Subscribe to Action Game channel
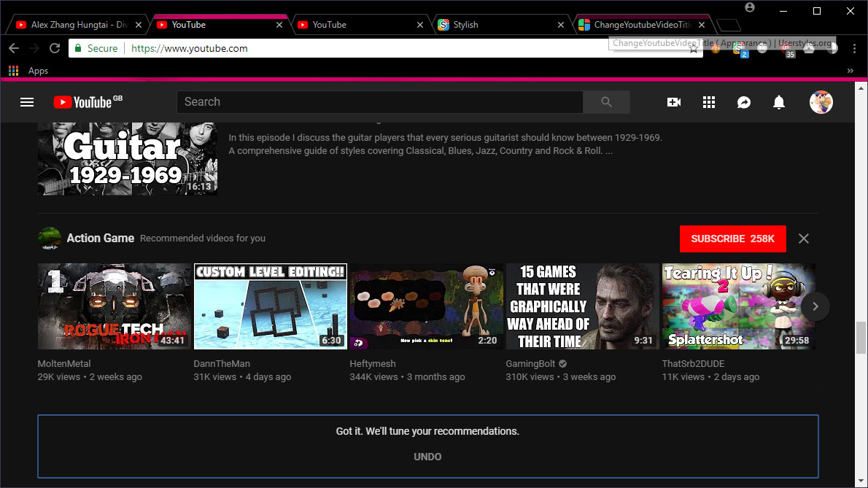Viewport: 868px width, 488px height. click(x=732, y=239)
